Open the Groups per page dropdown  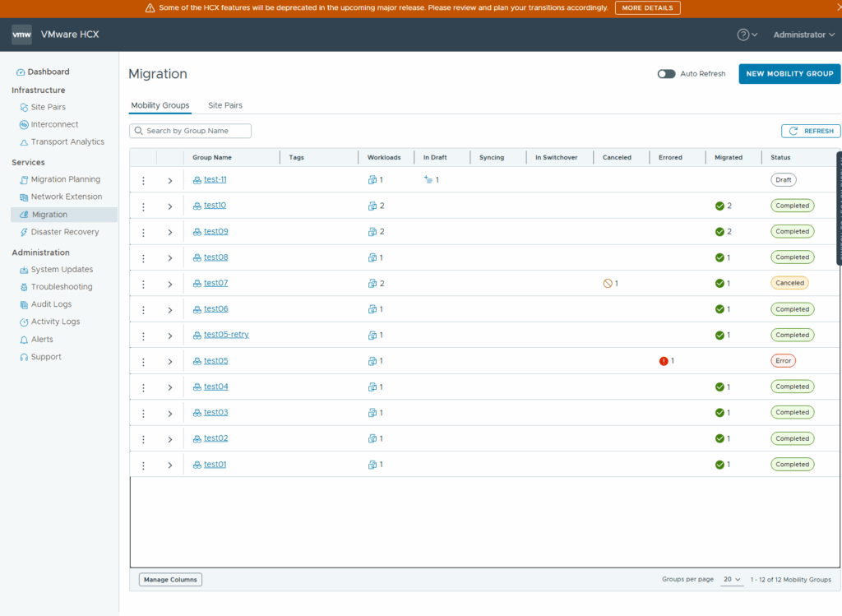(732, 580)
